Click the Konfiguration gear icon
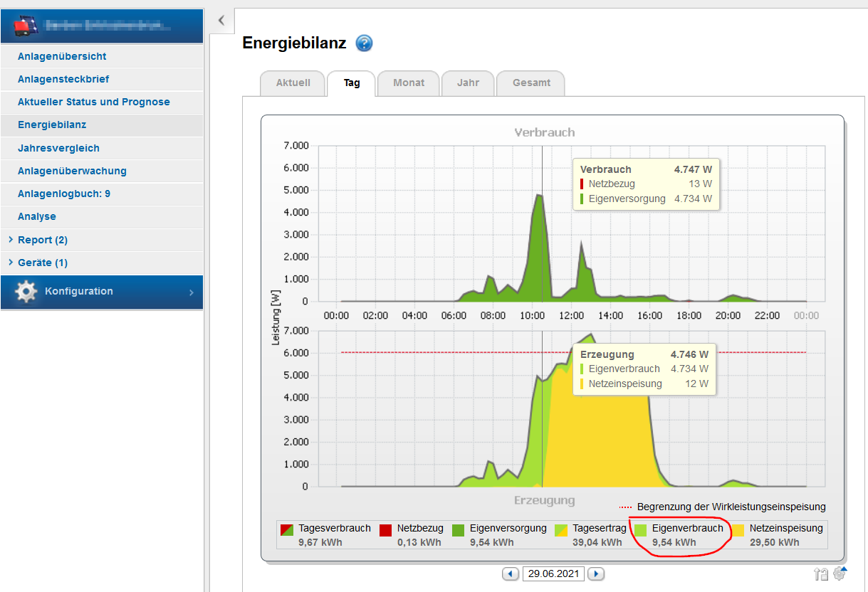The width and height of the screenshot is (868, 592). click(26, 292)
